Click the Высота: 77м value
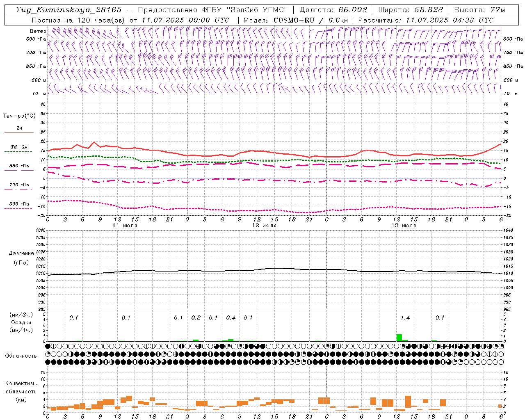The width and height of the screenshot is (525, 420). coord(479,10)
